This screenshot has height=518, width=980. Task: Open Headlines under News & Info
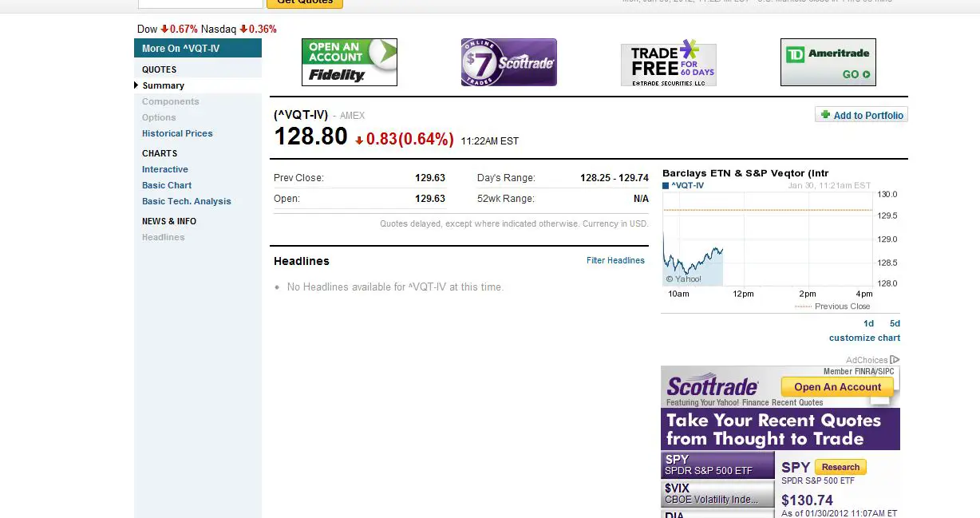[x=163, y=237]
